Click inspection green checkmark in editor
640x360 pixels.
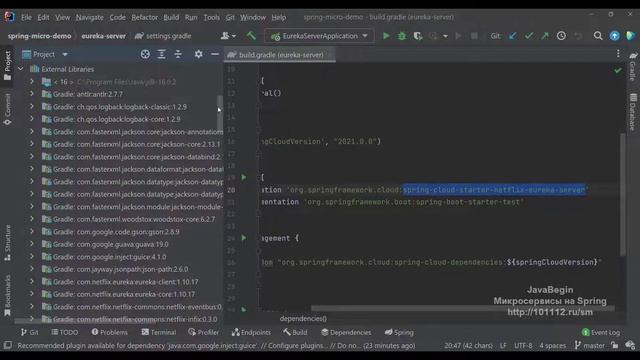618,70
